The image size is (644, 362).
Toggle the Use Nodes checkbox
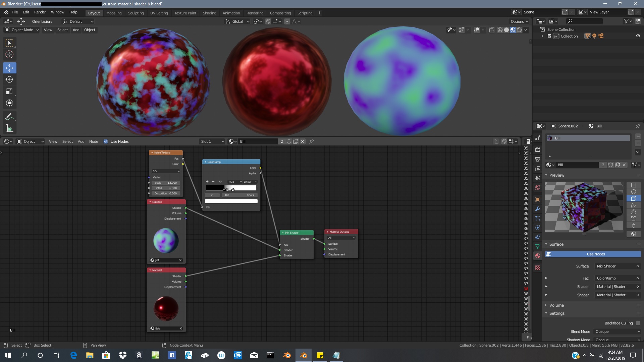click(106, 141)
